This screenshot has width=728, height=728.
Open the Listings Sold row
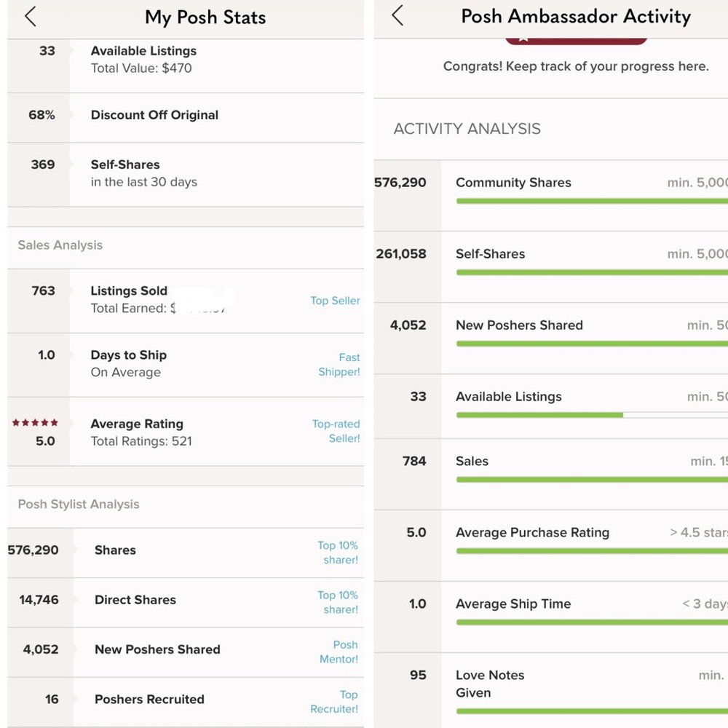(x=186, y=301)
